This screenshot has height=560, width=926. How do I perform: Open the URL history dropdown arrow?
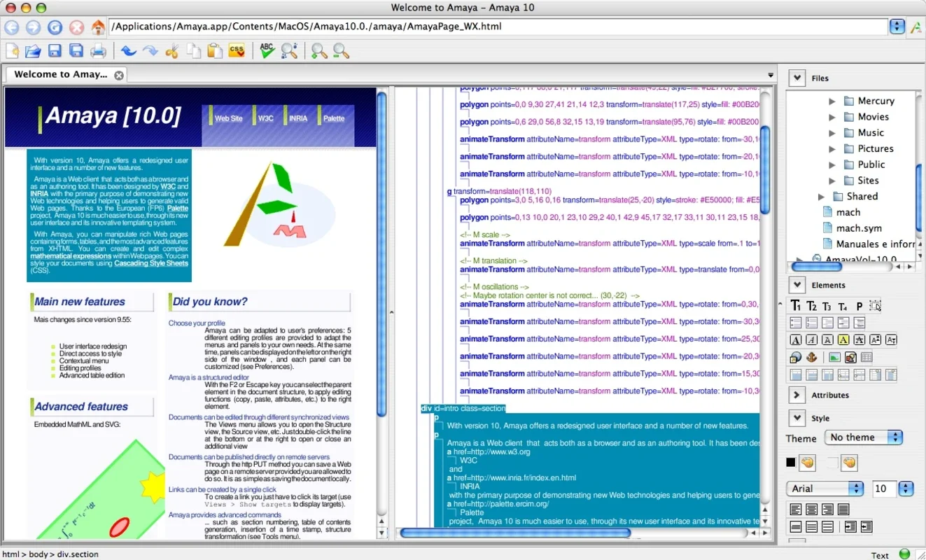(897, 27)
